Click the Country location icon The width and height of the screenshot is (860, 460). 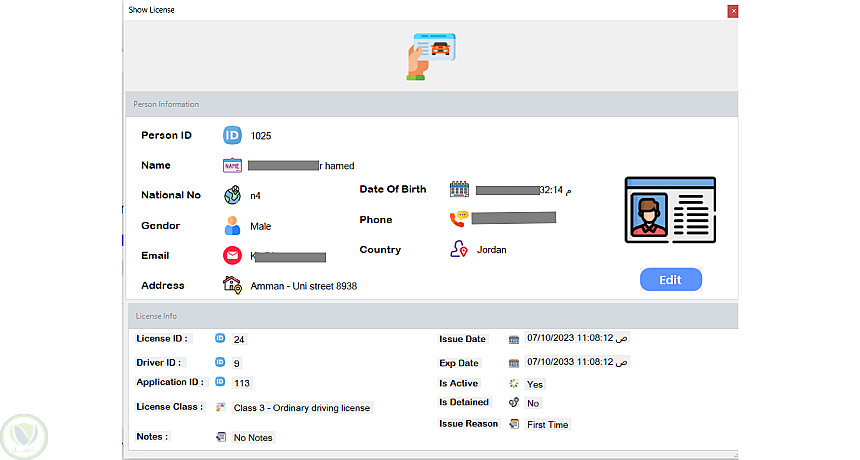click(x=459, y=249)
